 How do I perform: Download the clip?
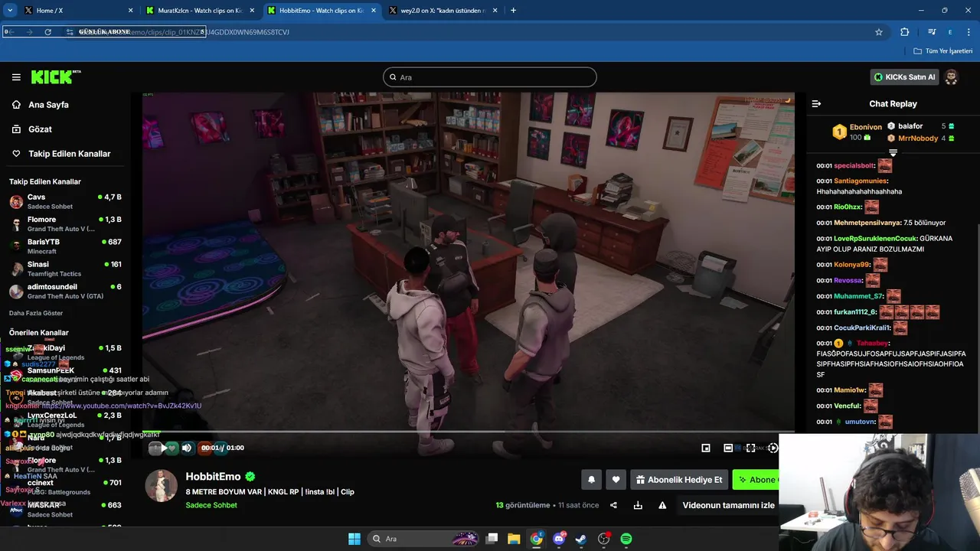638,505
